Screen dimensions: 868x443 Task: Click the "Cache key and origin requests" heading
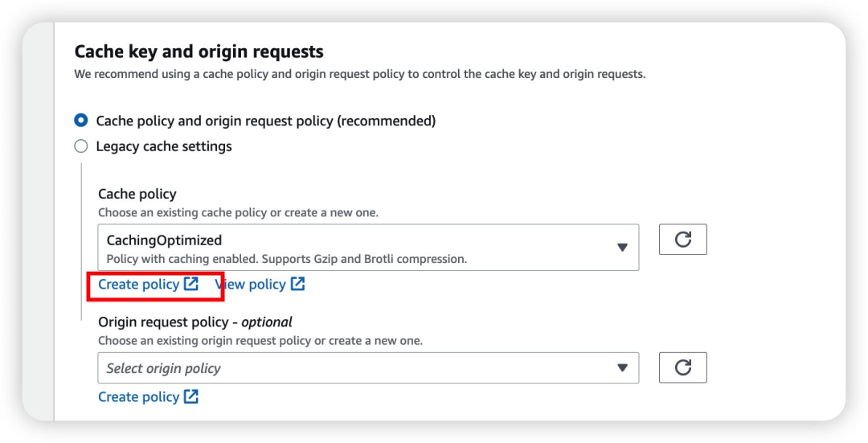pyautogui.click(x=199, y=51)
